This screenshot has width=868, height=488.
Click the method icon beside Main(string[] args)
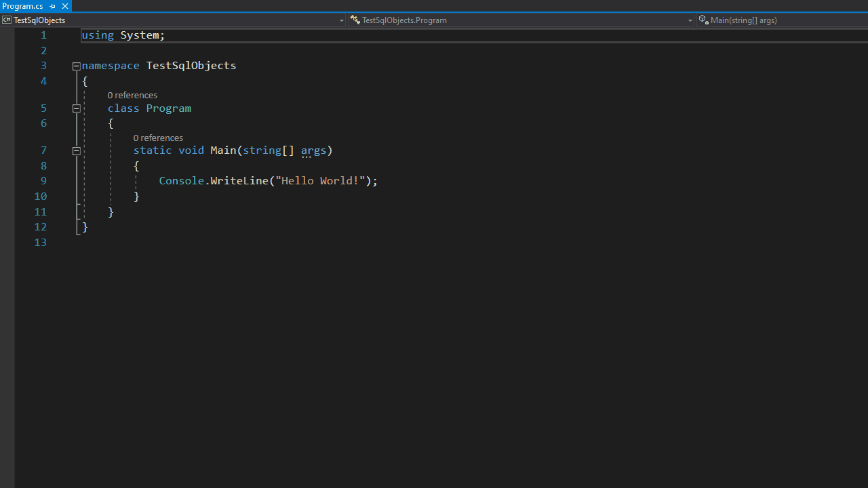click(703, 20)
